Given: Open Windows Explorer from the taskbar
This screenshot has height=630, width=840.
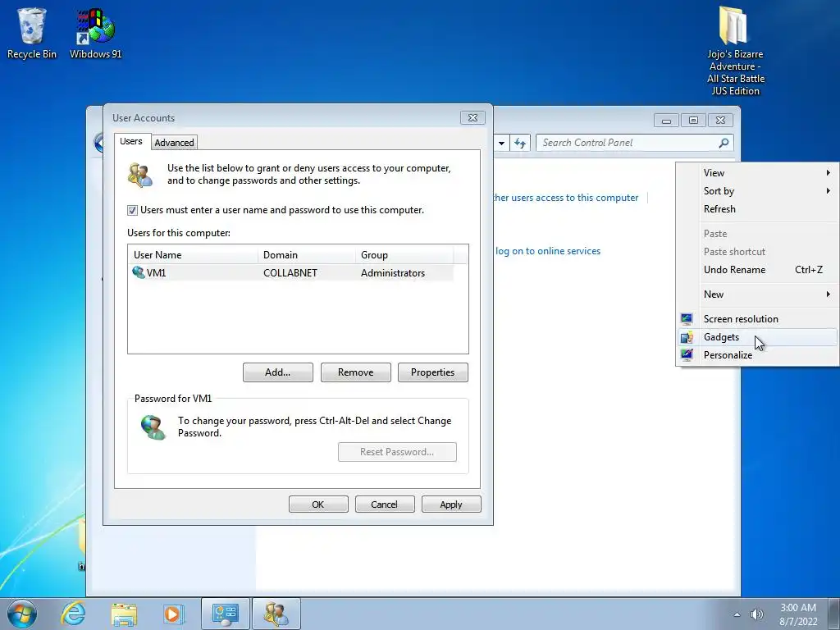Looking at the screenshot, I should (x=124, y=614).
